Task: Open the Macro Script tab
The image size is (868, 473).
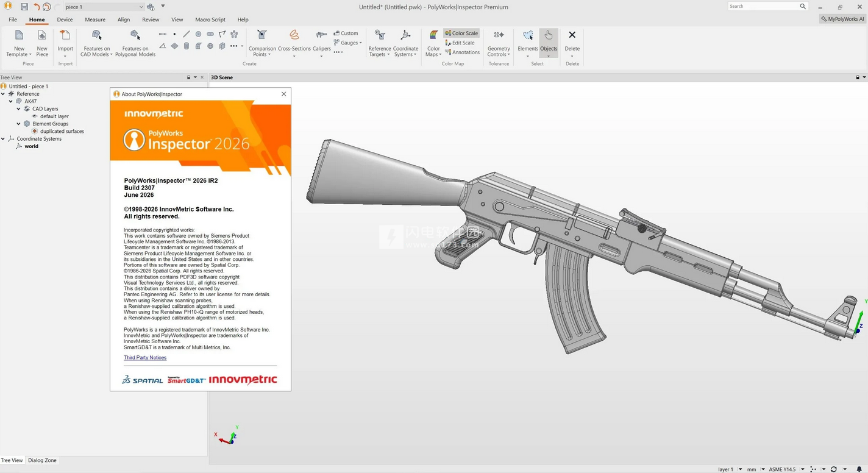Action: [x=210, y=20]
